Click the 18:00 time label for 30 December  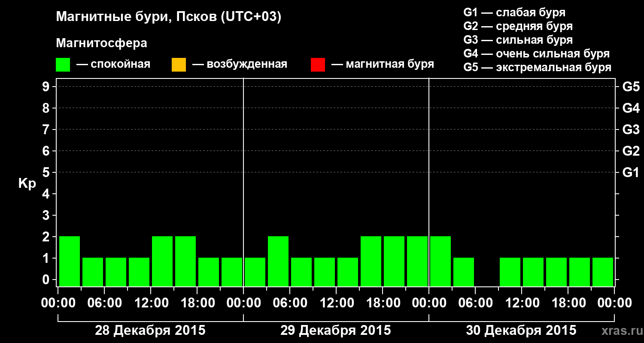(568, 303)
